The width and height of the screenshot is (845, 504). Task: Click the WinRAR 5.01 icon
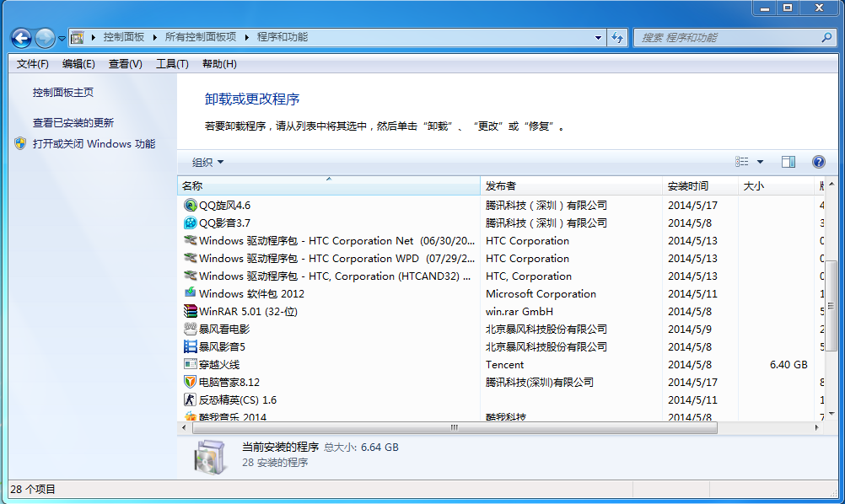coord(190,311)
